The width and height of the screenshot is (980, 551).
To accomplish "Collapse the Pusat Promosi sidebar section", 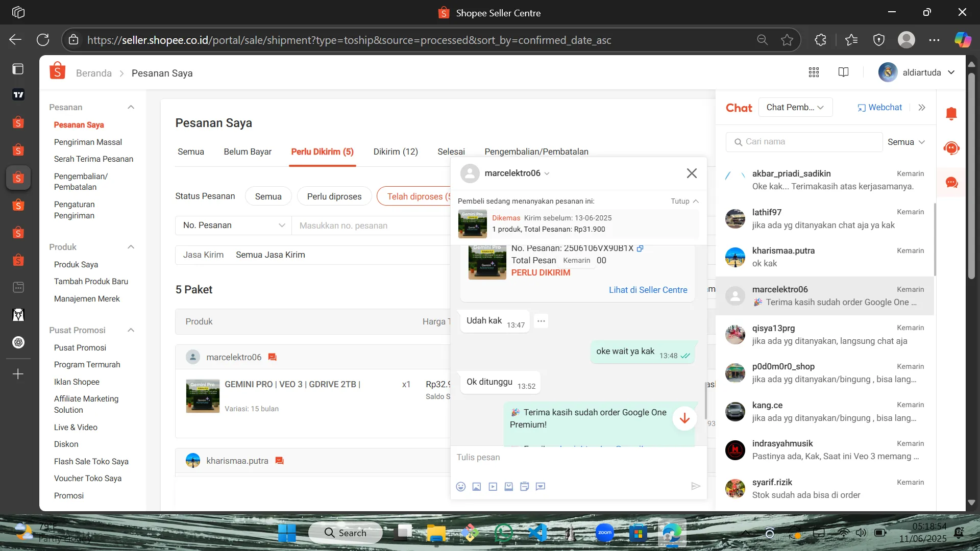I will 131,330.
